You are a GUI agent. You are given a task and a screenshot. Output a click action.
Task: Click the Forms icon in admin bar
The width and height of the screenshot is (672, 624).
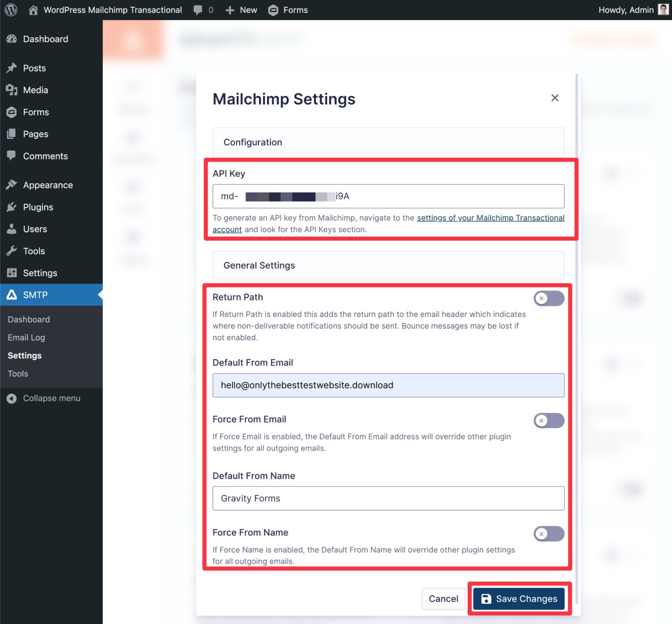click(x=273, y=10)
